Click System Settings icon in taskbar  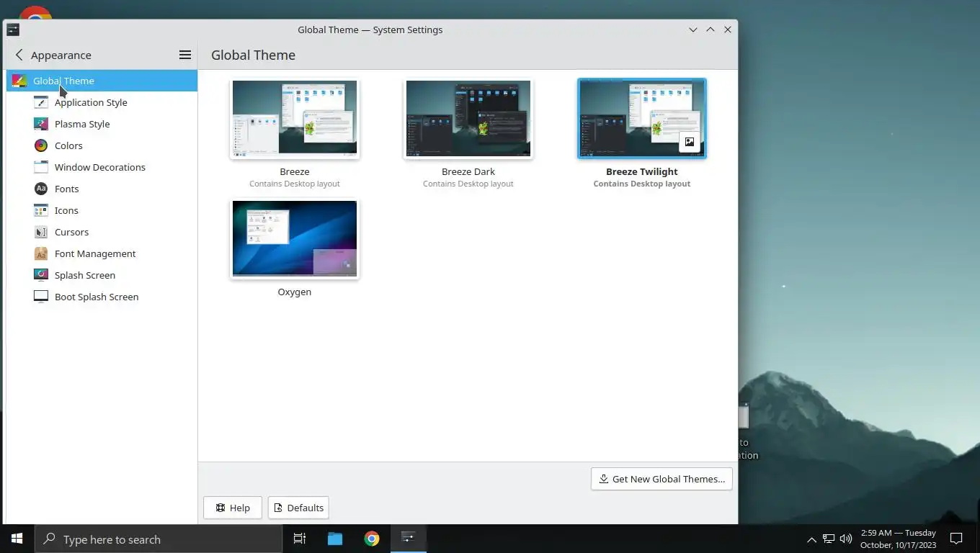pyautogui.click(x=409, y=538)
